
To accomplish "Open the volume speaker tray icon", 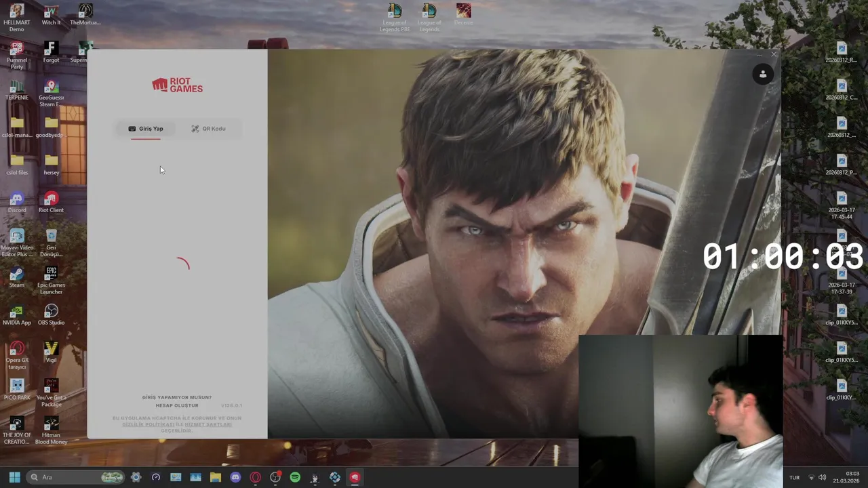I will click(823, 477).
